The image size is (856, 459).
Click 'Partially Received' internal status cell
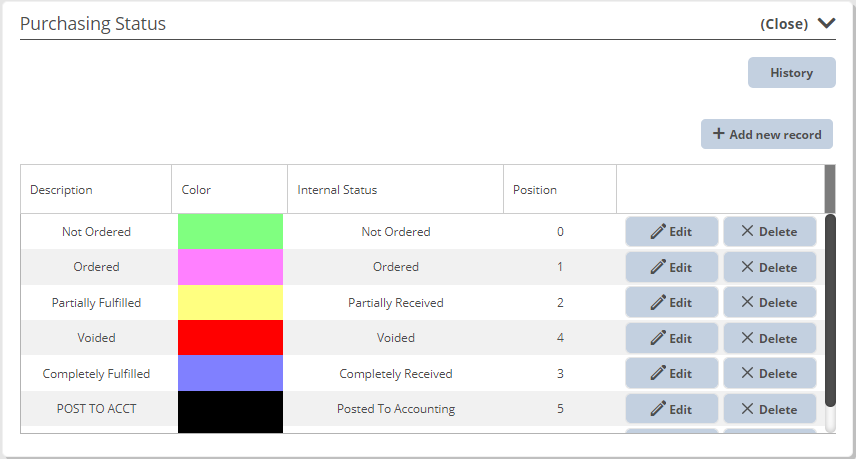pos(396,302)
